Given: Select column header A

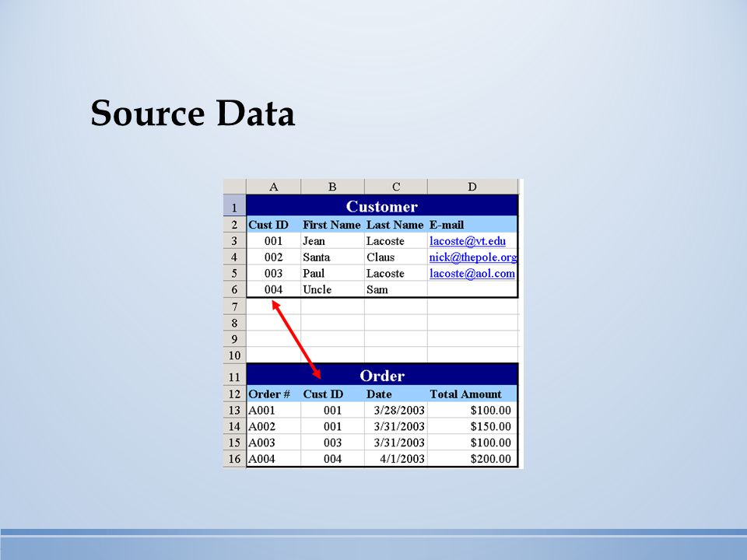Looking at the screenshot, I should pyautogui.click(x=273, y=187).
